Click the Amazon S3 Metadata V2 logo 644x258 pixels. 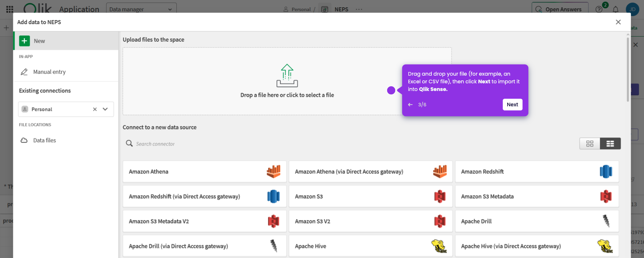coord(274,221)
